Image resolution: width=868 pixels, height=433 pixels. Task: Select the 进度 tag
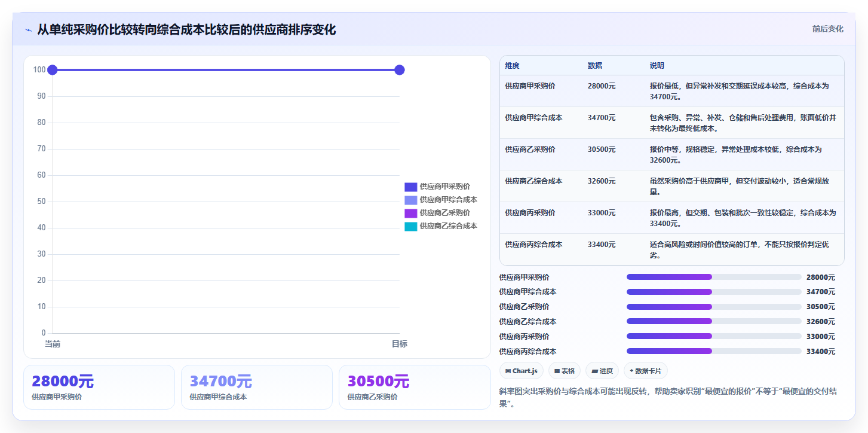(602, 371)
